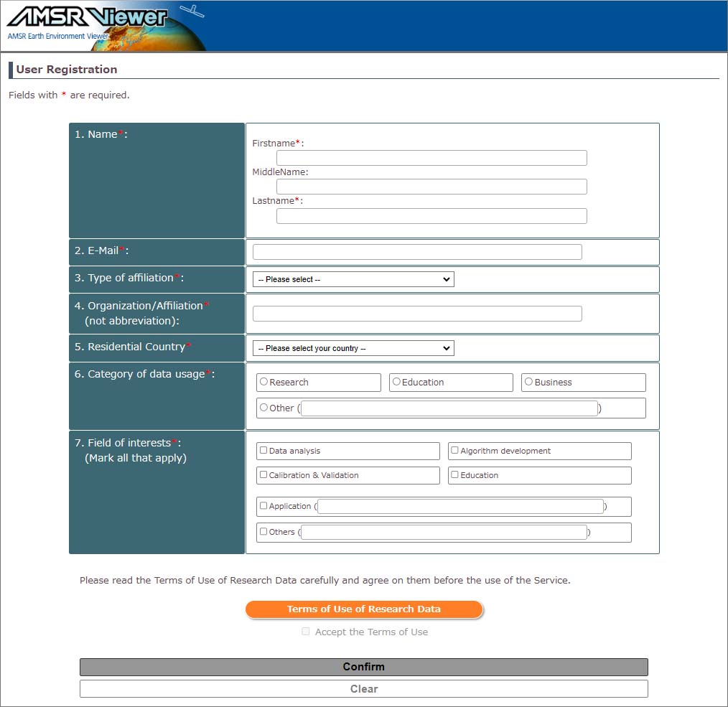Click the User Registration heading

click(x=66, y=70)
